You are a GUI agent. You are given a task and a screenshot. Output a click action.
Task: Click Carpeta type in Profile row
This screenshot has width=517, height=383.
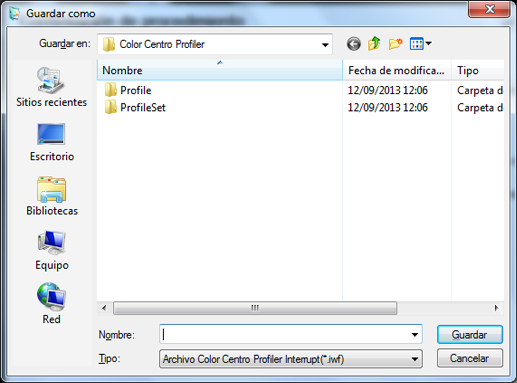[x=480, y=90]
